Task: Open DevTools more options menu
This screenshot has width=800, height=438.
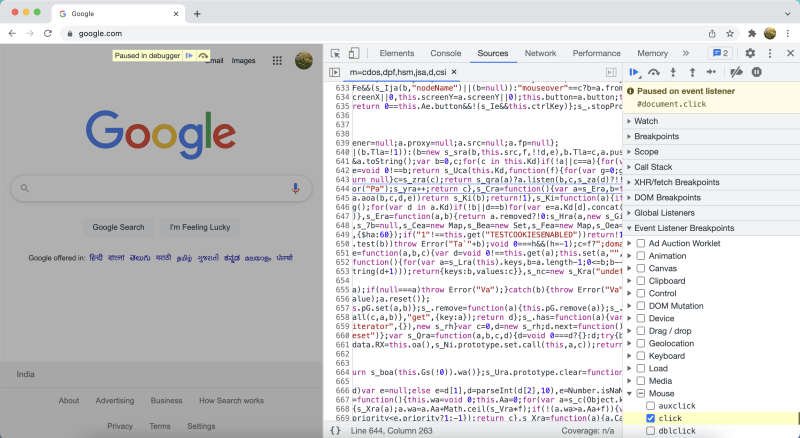Action: [x=770, y=53]
